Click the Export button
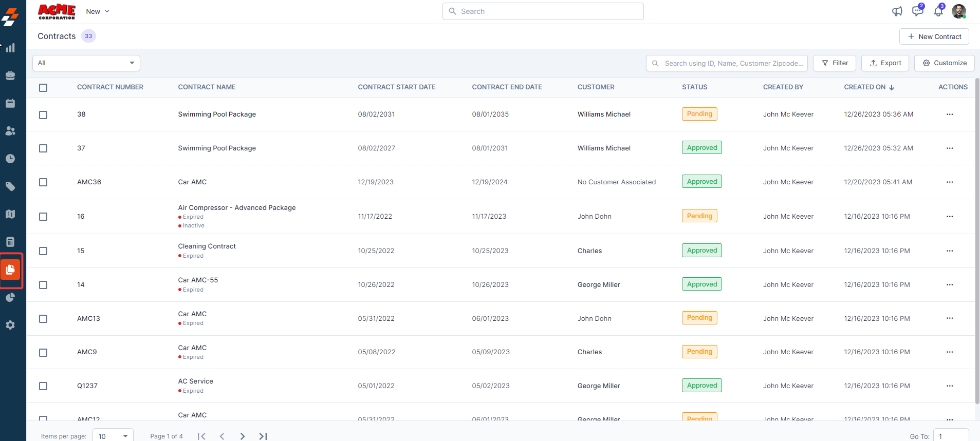The width and height of the screenshot is (980, 441). (x=885, y=63)
